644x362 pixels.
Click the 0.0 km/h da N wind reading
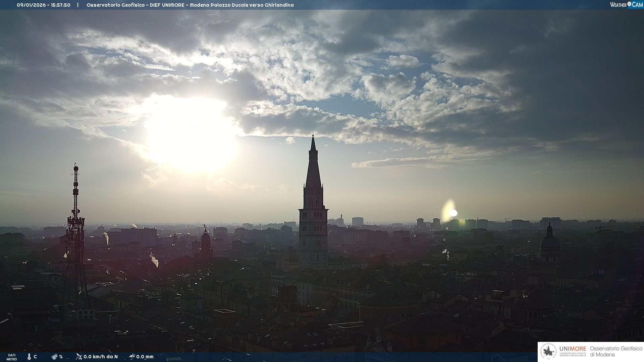(x=100, y=357)
